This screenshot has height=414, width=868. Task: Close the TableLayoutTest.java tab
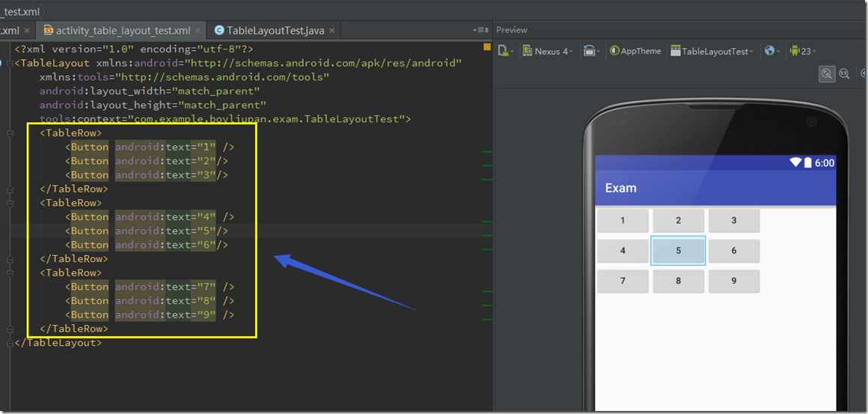[x=331, y=31]
